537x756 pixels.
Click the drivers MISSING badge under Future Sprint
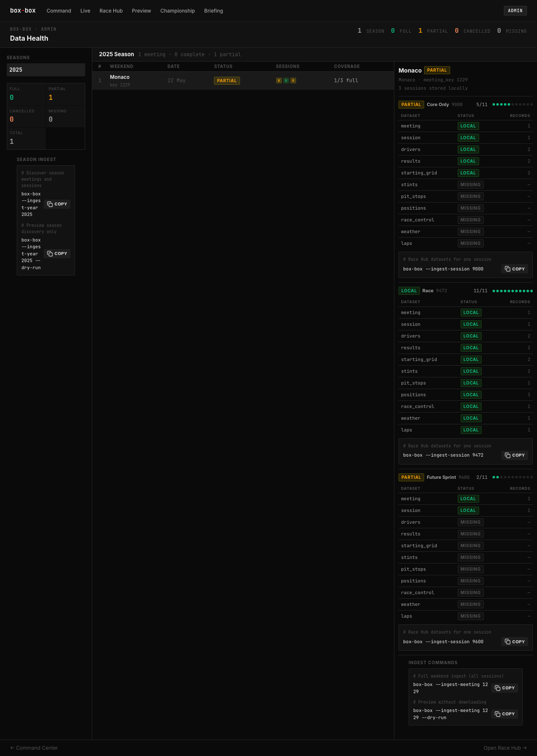point(470,522)
